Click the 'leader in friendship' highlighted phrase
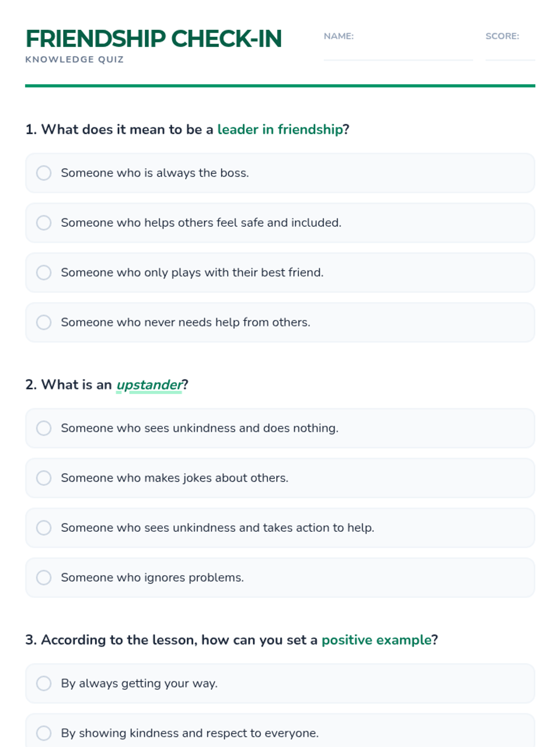The height and width of the screenshot is (747, 560). [280, 129]
